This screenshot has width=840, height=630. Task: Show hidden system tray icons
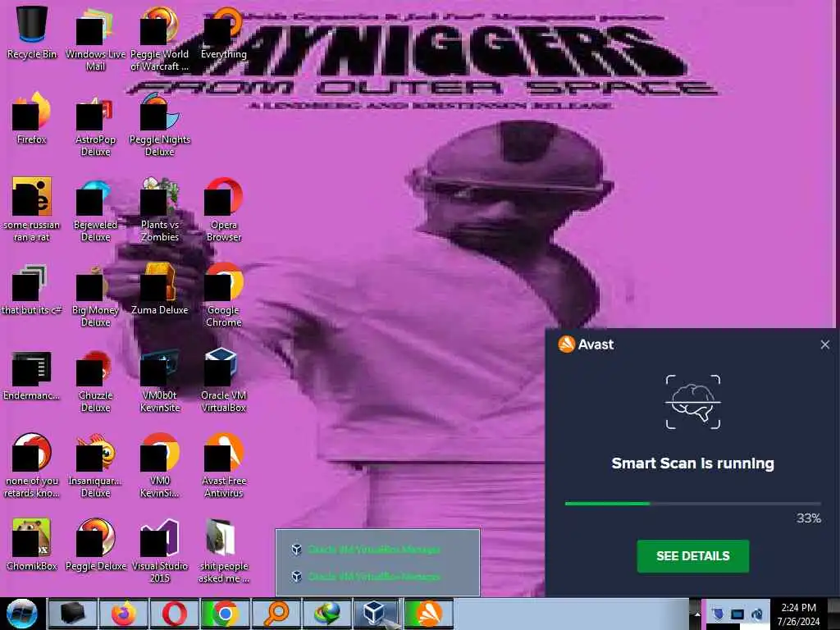coord(696,614)
